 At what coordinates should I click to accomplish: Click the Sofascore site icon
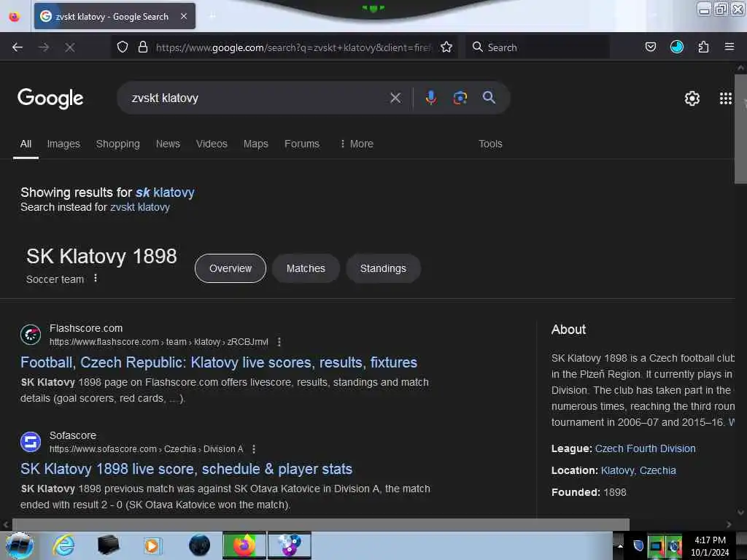click(x=31, y=441)
